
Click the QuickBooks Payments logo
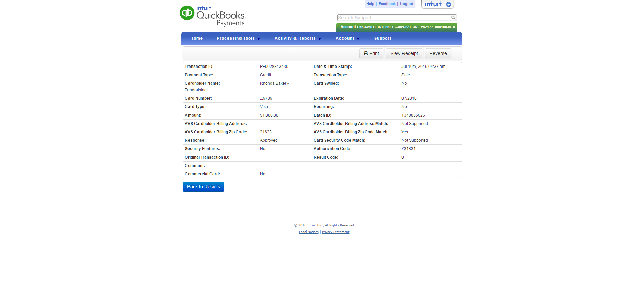pos(213,15)
